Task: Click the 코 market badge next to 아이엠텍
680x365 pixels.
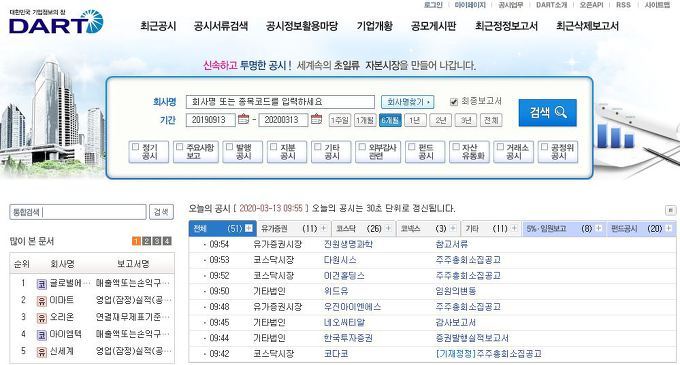Action: click(42, 335)
